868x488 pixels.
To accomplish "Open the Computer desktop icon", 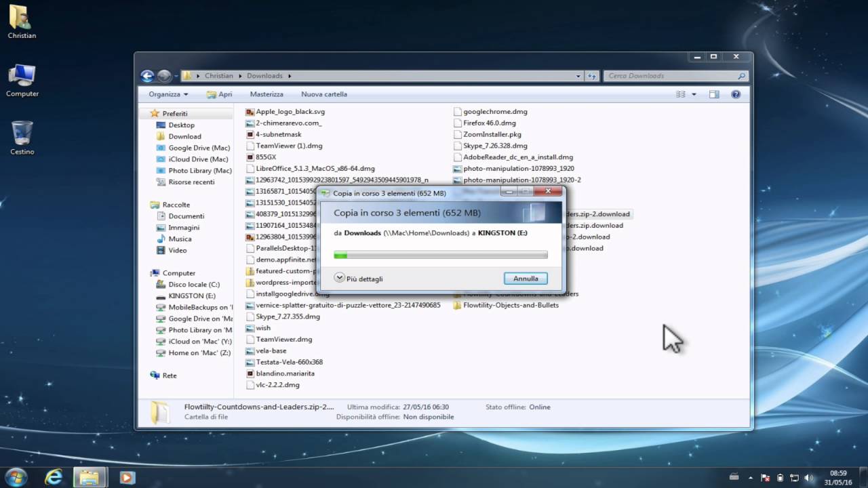I will pos(22,81).
